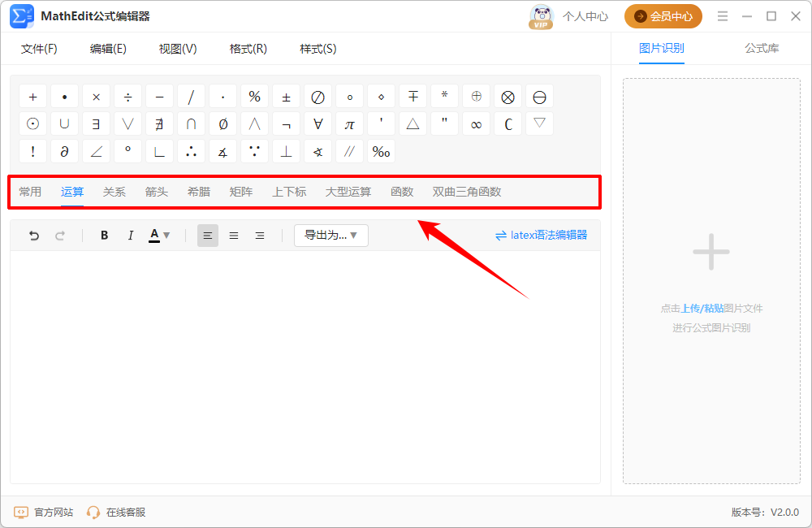
Task: Toggle bold formatting
Action: (x=104, y=236)
